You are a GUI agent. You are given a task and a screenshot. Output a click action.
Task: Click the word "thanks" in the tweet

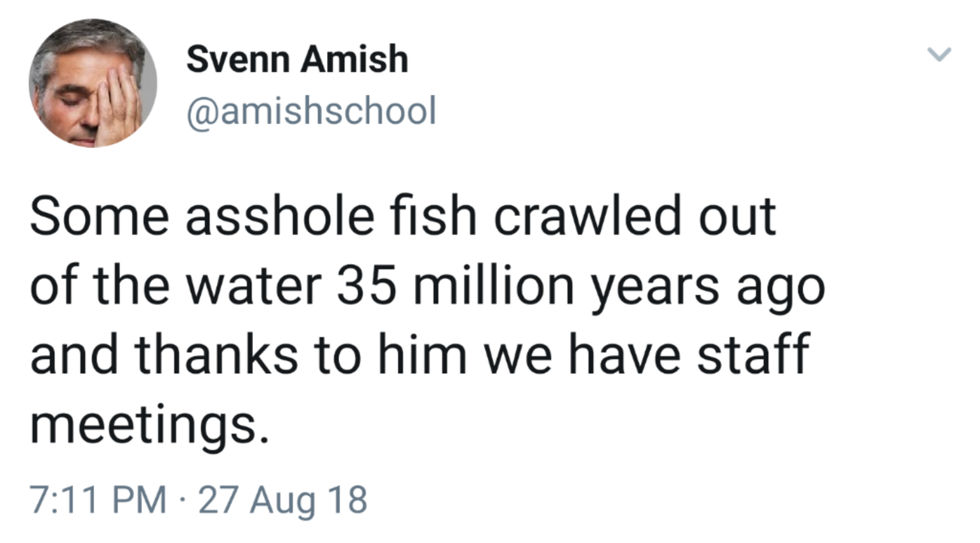[216, 356]
